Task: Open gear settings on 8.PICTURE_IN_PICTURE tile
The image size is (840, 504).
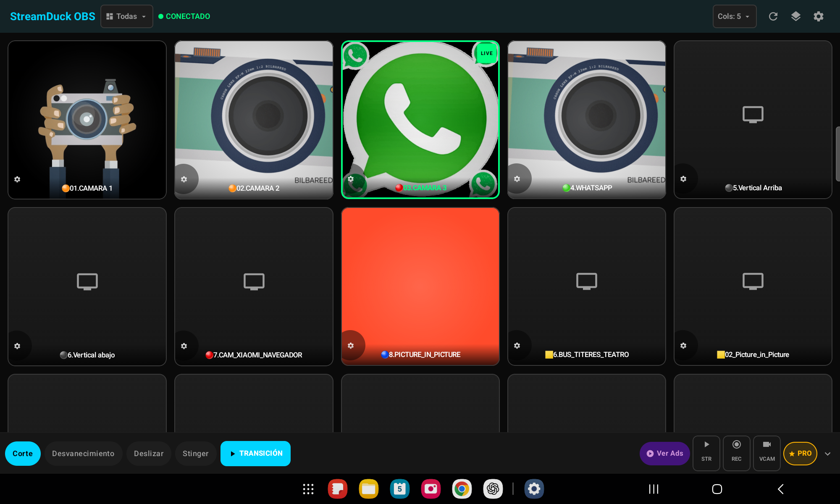Action: (351, 346)
